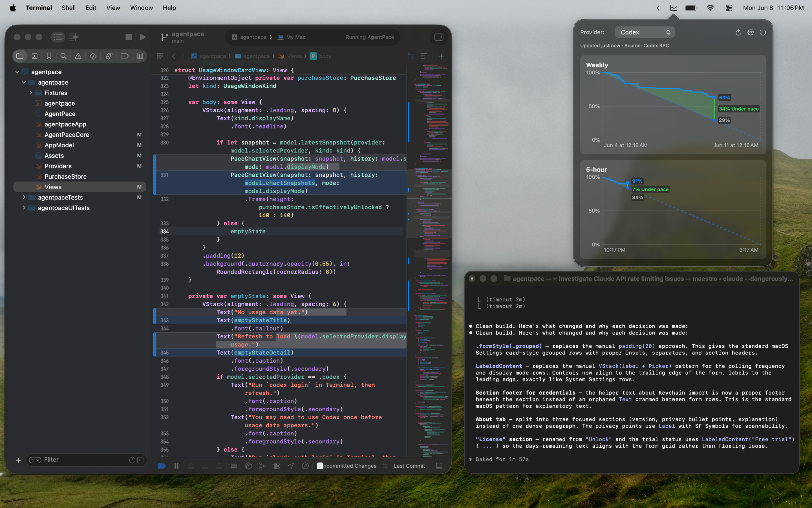Click the chart status icon in menu bar
812x508 pixels.
[x=673, y=8]
